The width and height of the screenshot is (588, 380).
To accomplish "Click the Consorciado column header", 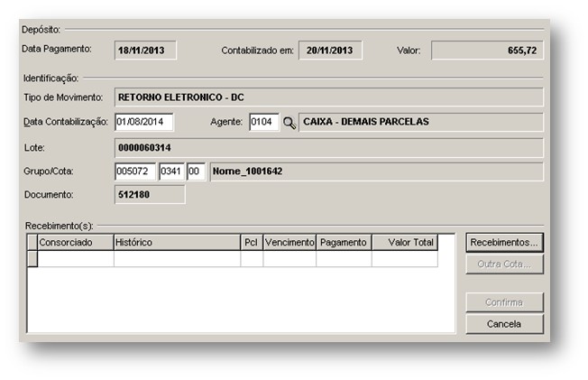I will coord(76,243).
